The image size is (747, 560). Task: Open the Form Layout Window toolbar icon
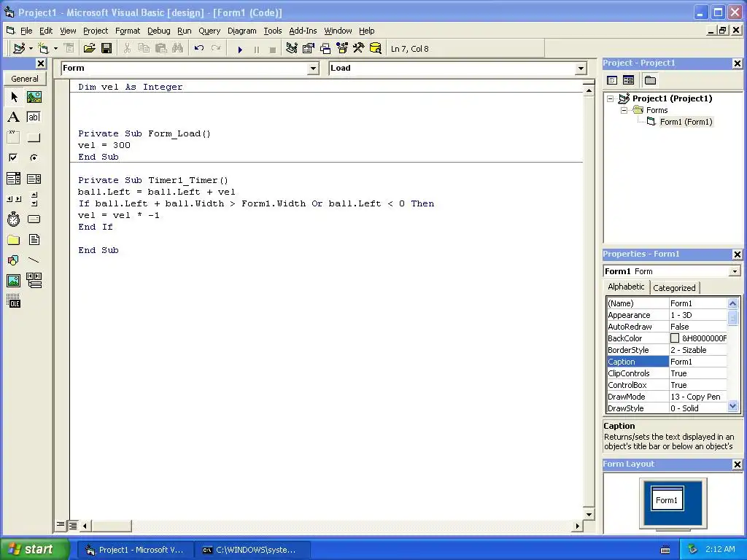(325, 49)
